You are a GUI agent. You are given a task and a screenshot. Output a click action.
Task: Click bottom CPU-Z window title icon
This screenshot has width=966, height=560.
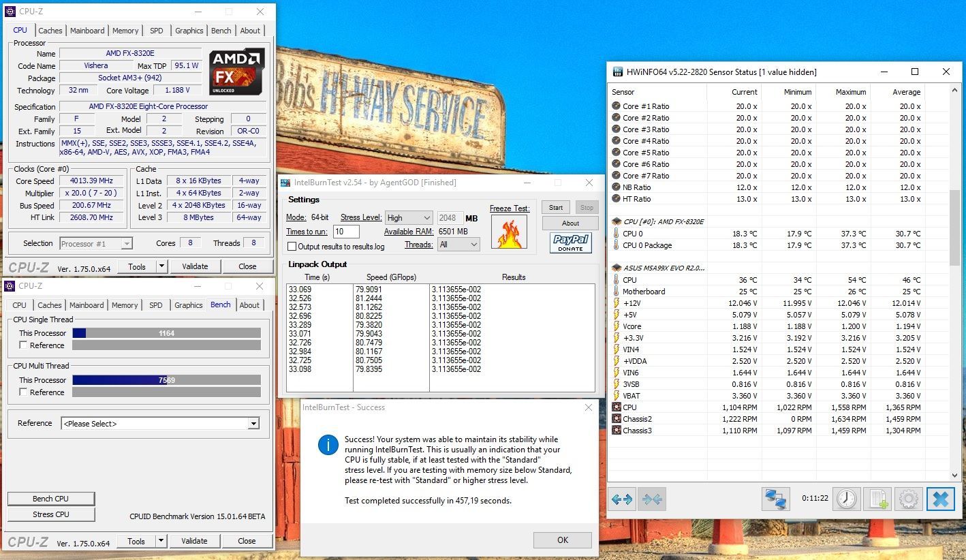tap(10, 286)
